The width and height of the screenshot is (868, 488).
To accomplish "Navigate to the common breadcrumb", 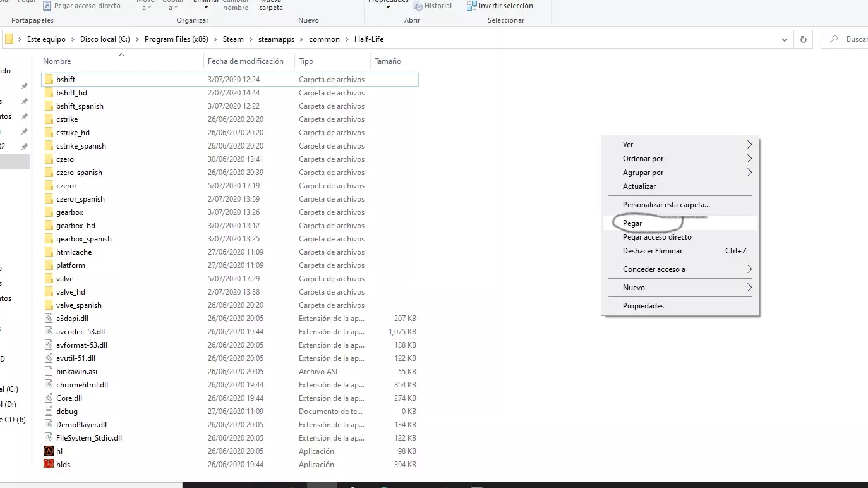I will [324, 39].
